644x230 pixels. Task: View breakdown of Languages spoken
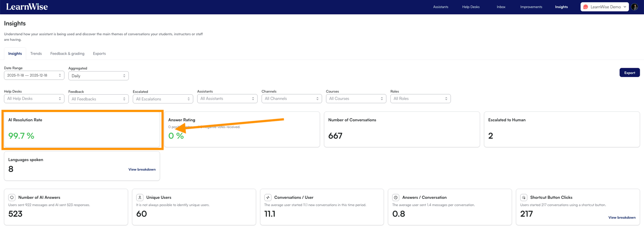(142, 170)
